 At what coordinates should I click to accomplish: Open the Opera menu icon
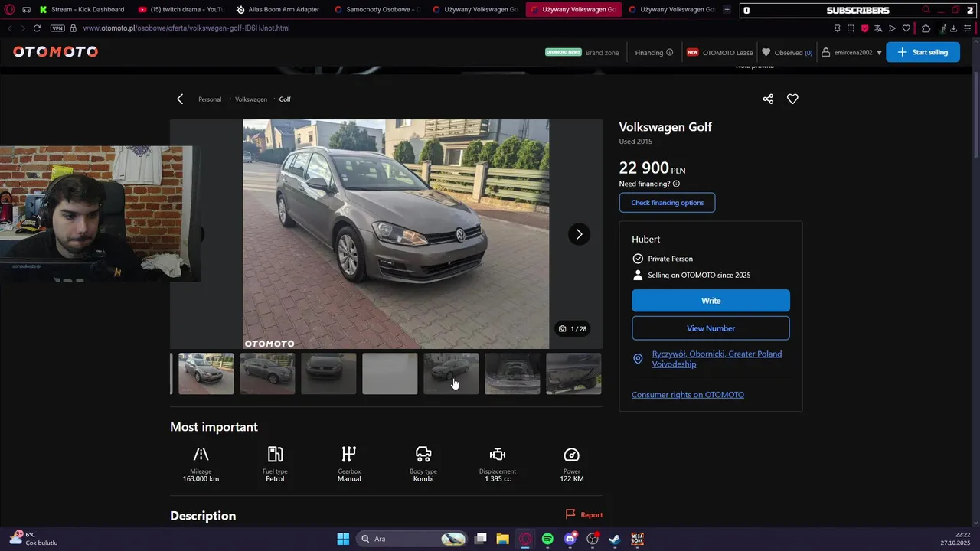9,10
